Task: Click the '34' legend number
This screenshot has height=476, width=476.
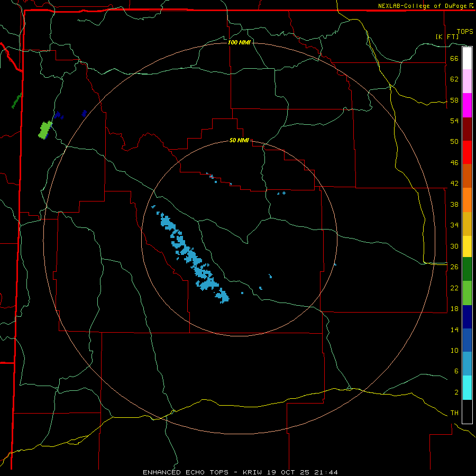Action: pyautogui.click(x=454, y=225)
